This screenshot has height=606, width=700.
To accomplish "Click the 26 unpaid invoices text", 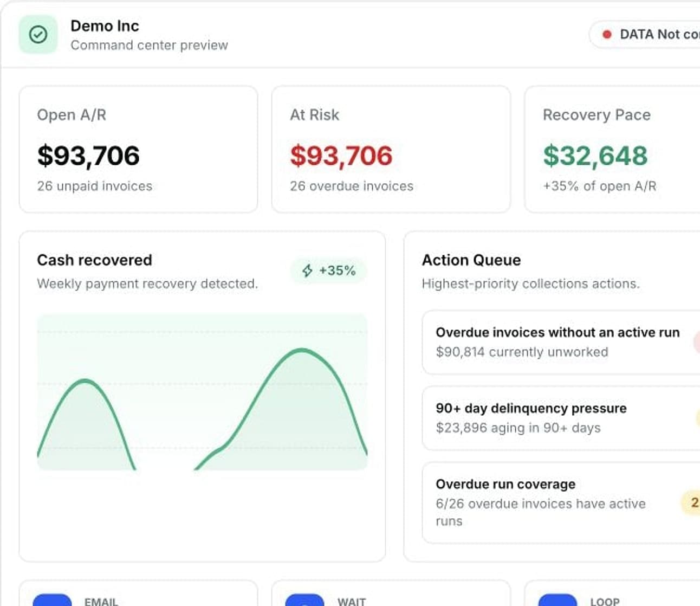I will coord(95,186).
